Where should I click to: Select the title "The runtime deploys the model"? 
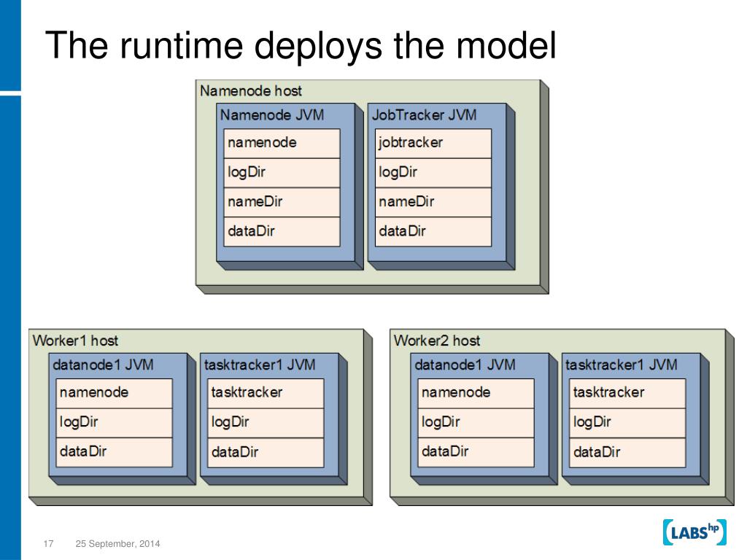pyautogui.click(x=301, y=45)
